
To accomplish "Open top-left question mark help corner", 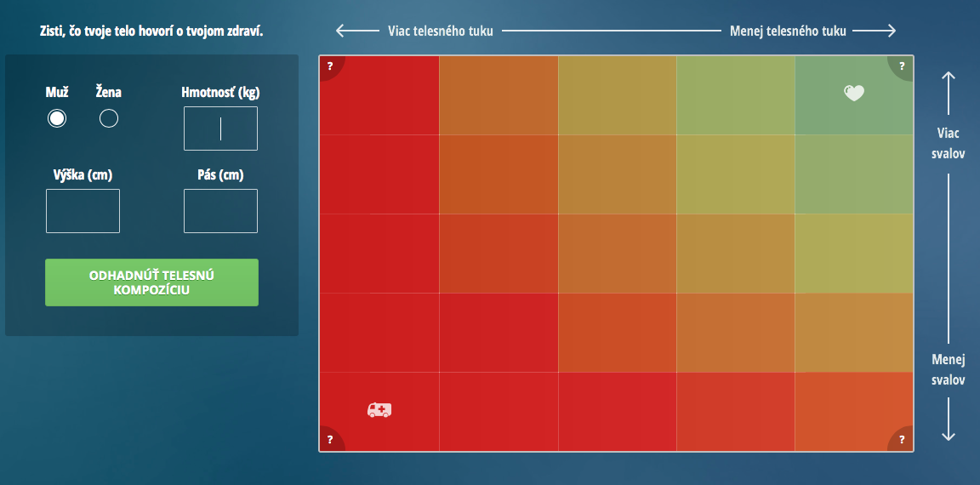I will [x=329, y=66].
